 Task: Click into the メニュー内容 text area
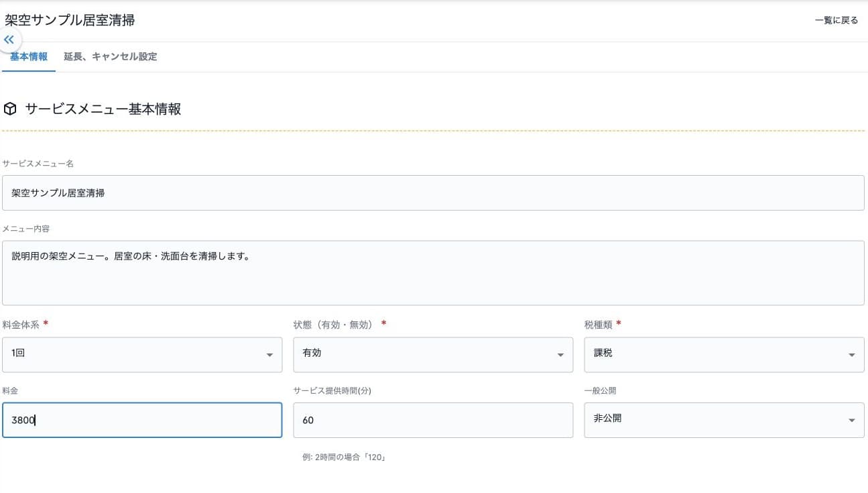tap(433, 273)
